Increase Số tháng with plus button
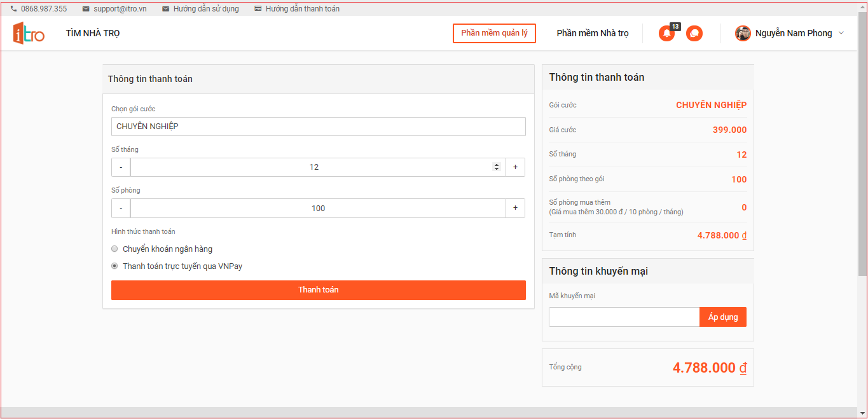The width and height of the screenshot is (868, 419). click(515, 167)
